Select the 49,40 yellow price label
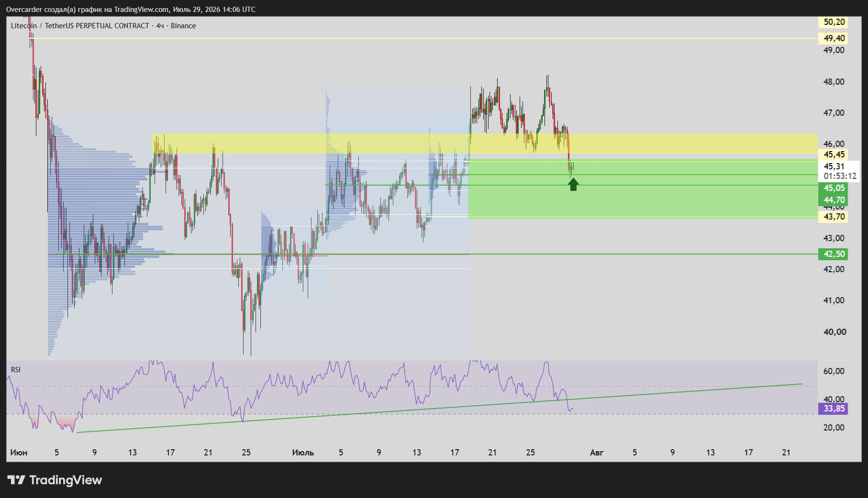The height and width of the screenshot is (498, 868). [x=833, y=38]
